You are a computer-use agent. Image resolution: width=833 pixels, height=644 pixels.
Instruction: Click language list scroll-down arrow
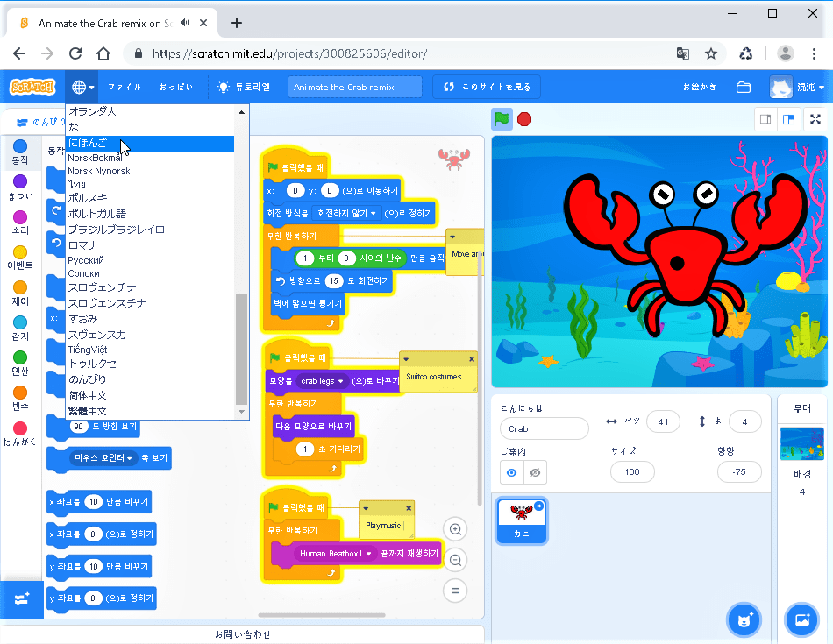click(x=242, y=412)
